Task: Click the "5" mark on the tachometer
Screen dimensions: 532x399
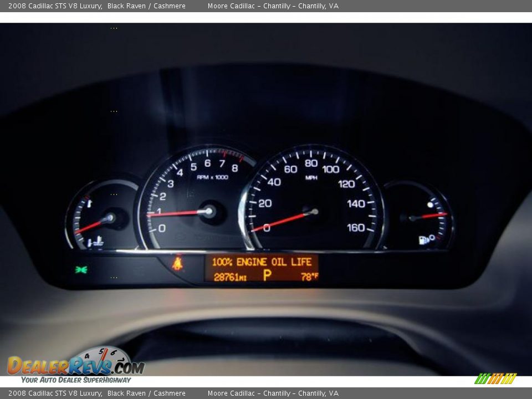Action: point(194,167)
